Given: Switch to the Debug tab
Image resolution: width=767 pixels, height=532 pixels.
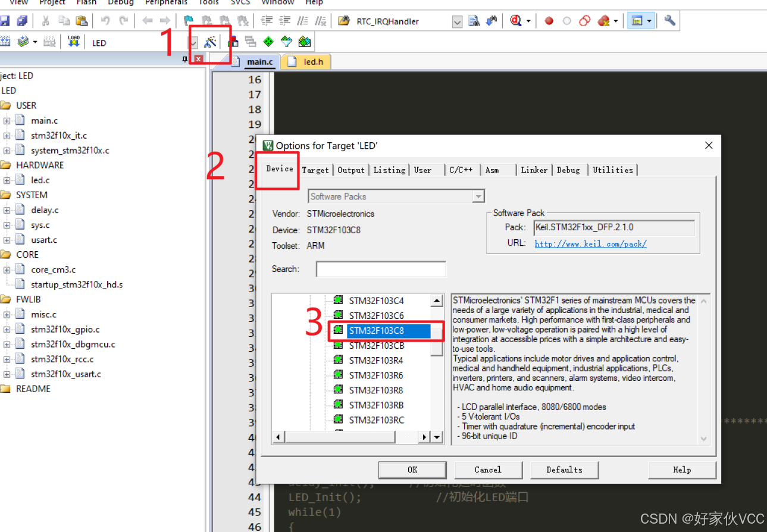Looking at the screenshot, I should point(568,170).
